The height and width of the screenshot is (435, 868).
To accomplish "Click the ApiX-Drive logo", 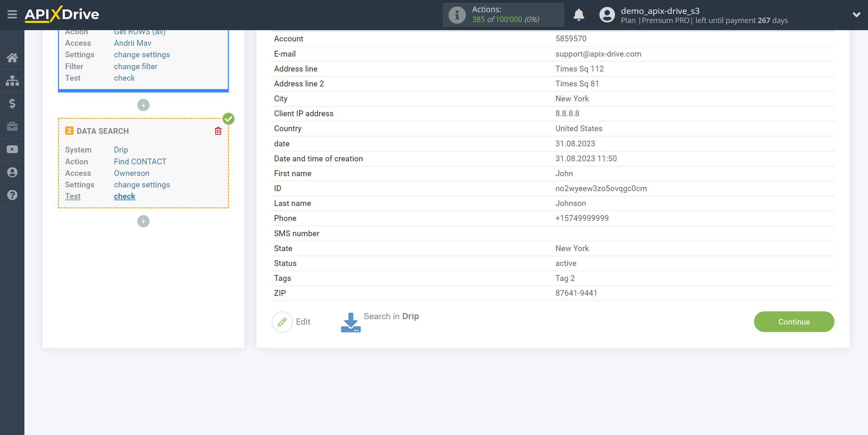I will [x=62, y=14].
